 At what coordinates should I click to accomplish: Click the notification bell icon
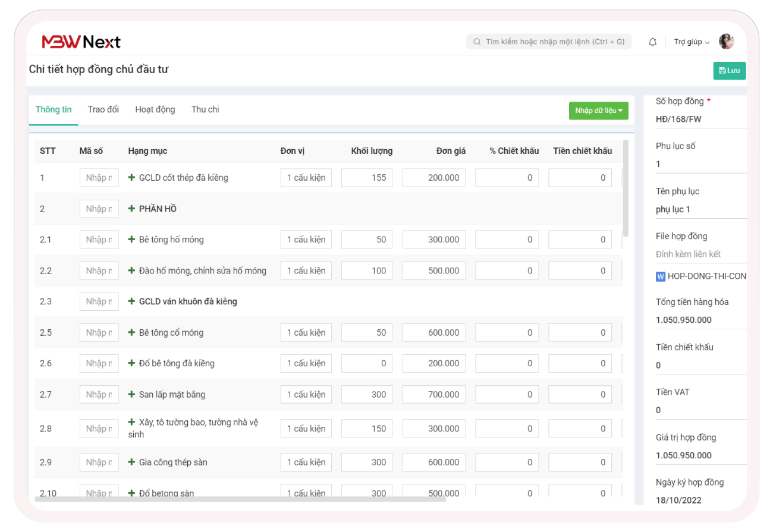tap(652, 42)
